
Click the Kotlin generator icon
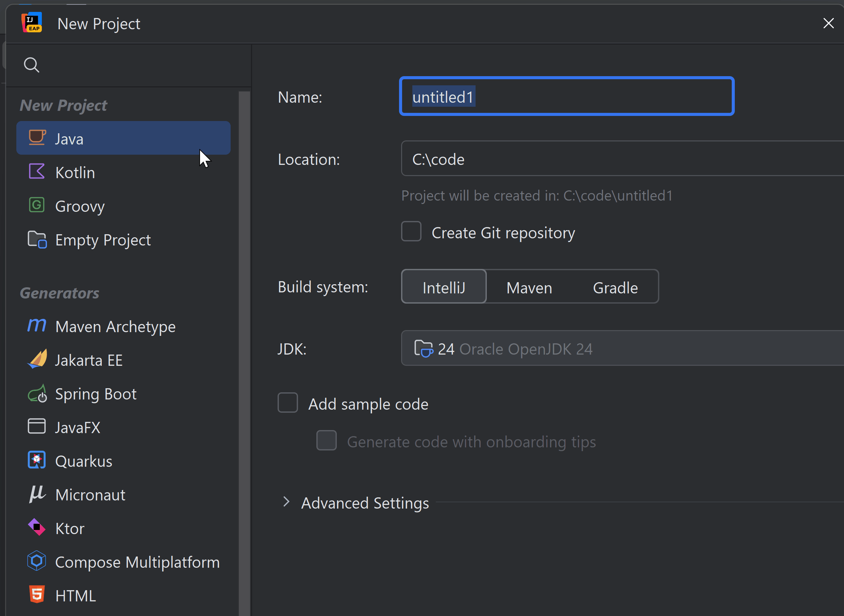(36, 172)
